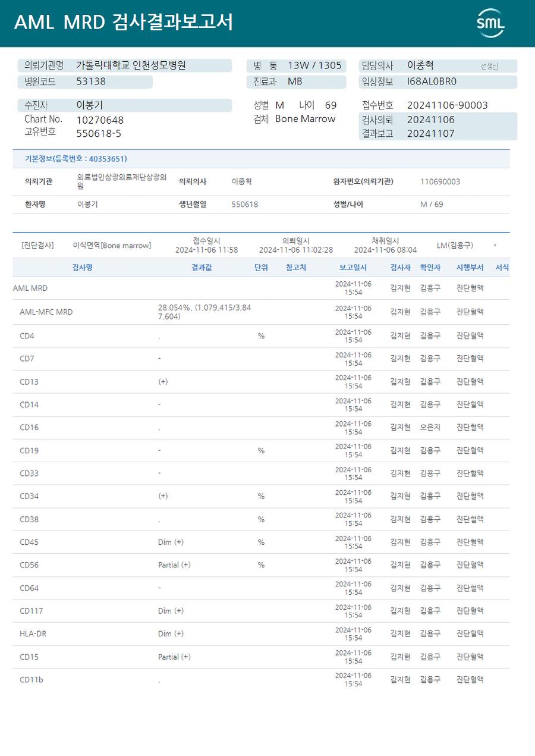Click 접수번호 value '20241106-90003'

[x=447, y=105]
